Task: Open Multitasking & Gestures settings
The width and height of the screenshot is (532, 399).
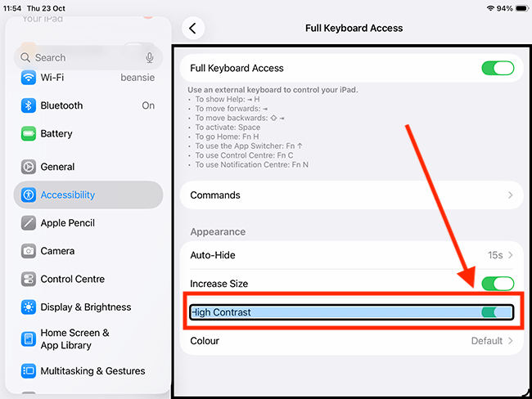Action: click(x=92, y=371)
